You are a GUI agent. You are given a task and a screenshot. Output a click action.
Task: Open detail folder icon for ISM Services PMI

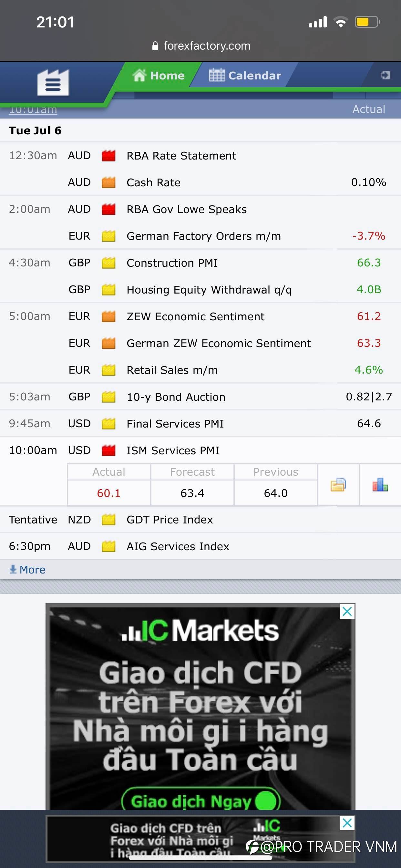point(338,485)
